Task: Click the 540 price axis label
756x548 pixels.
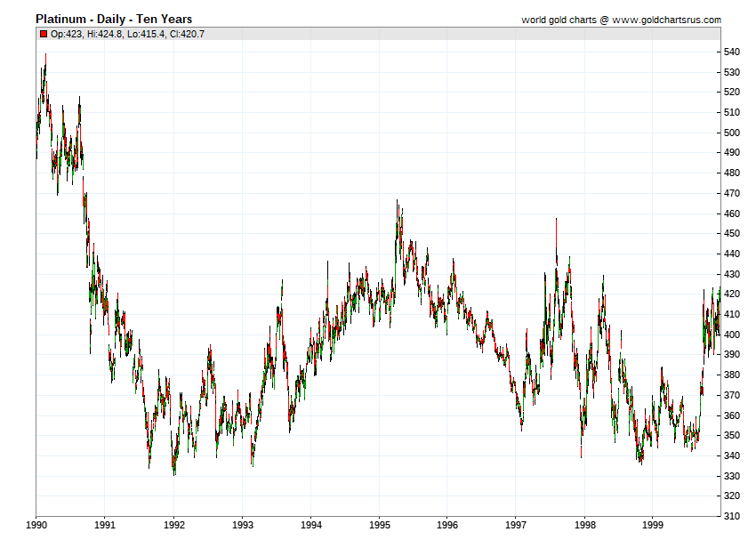Action: pos(732,52)
